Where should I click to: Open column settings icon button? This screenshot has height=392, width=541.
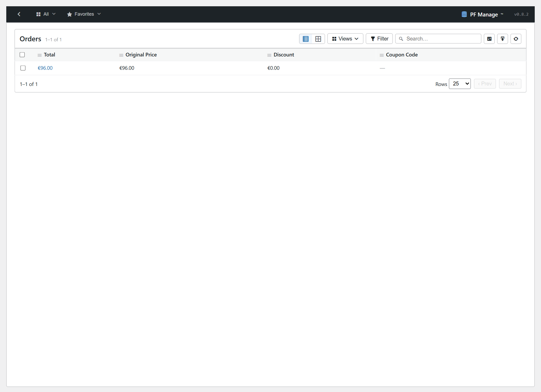pyautogui.click(x=489, y=39)
